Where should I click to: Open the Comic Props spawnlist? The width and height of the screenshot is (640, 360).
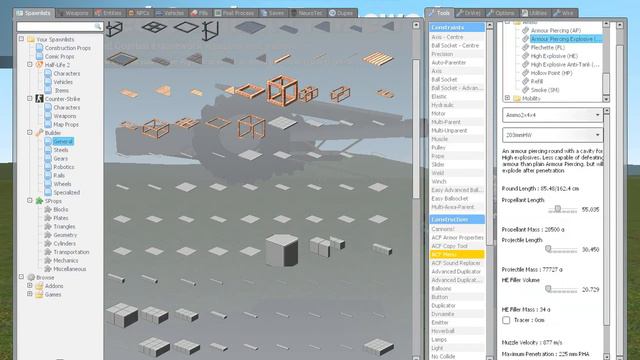[59, 56]
